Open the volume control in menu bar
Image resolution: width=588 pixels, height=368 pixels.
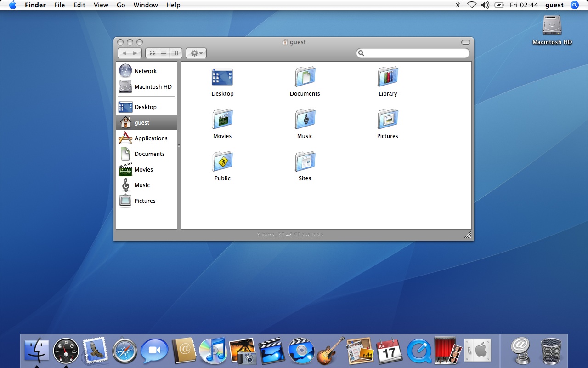coord(485,5)
